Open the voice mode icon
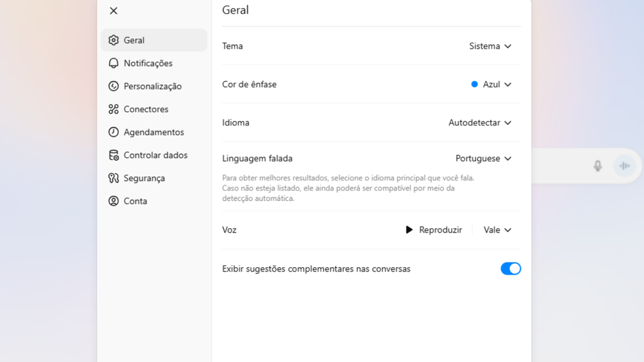Image resolution: width=644 pixels, height=362 pixels. [x=624, y=165]
